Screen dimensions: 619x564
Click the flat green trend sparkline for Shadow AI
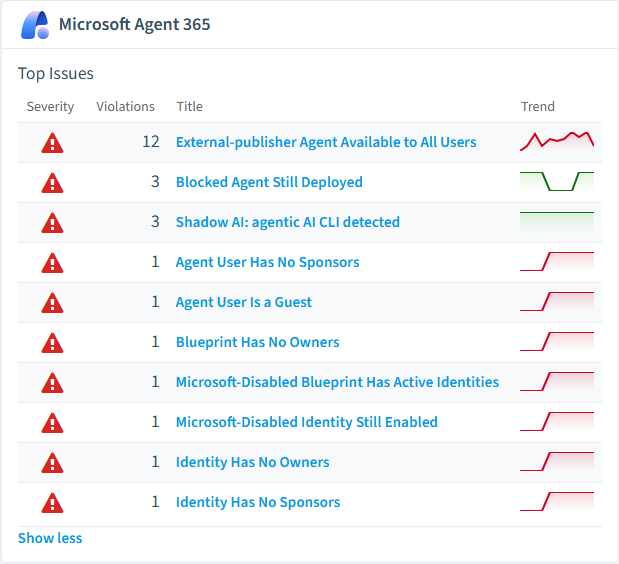click(557, 221)
